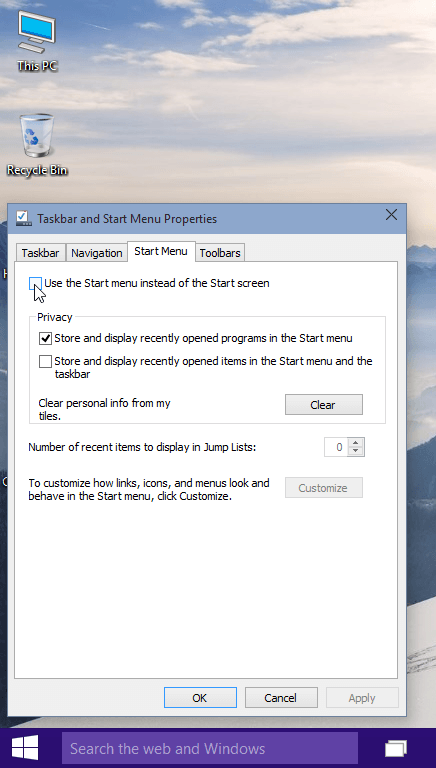Image resolution: width=436 pixels, height=768 pixels.
Task: Click the Apply button
Action: click(x=362, y=698)
